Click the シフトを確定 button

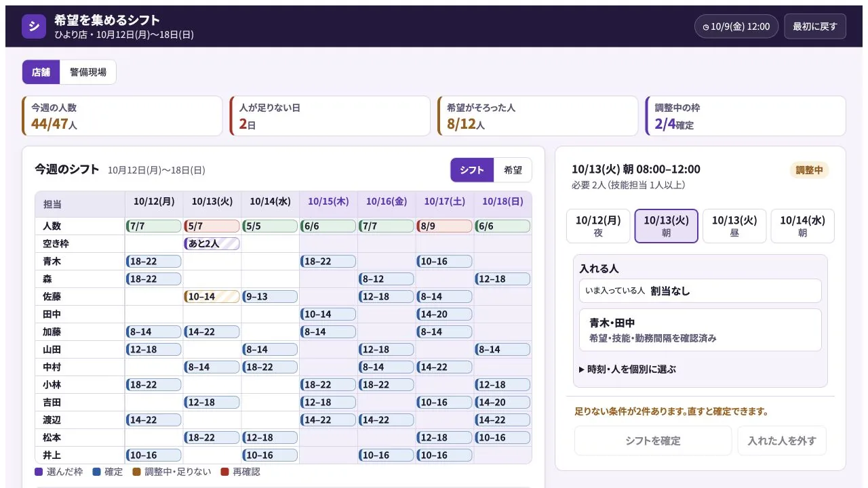653,441
